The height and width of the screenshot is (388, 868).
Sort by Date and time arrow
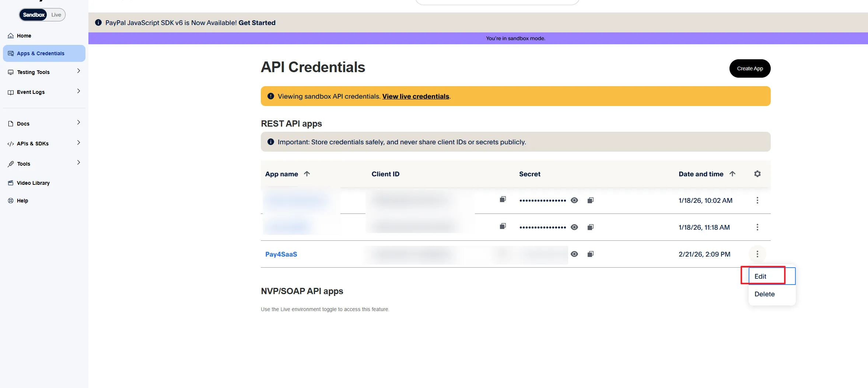(732, 174)
